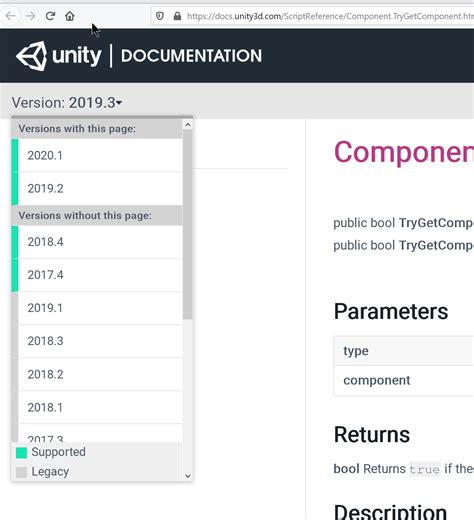Click the second public bool TryGetComponent signature

404,245
